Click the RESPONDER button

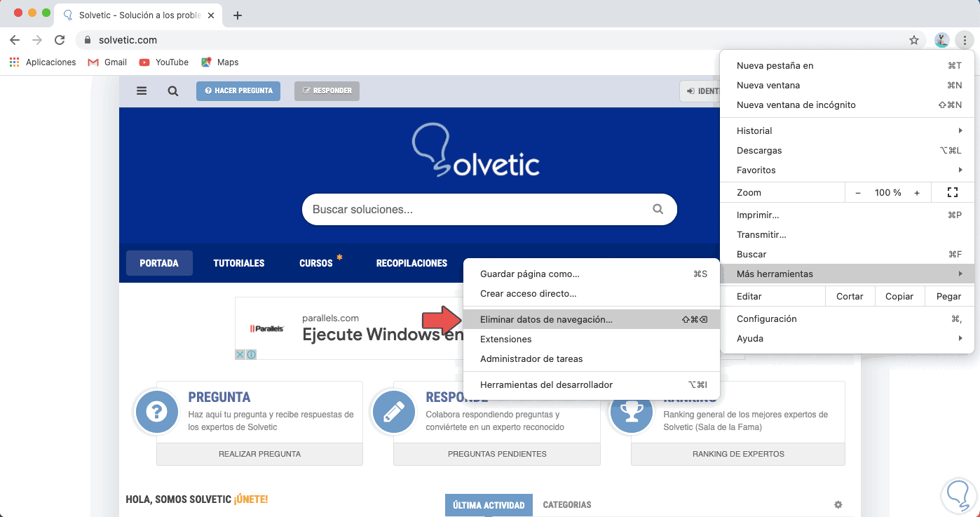pos(327,91)
